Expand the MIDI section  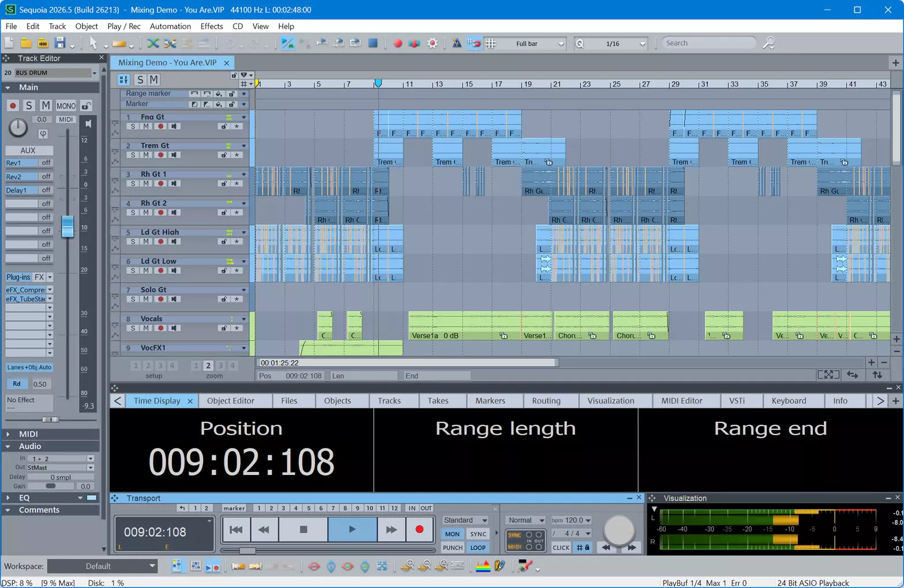pyautogui.click(x=8, y=434)
